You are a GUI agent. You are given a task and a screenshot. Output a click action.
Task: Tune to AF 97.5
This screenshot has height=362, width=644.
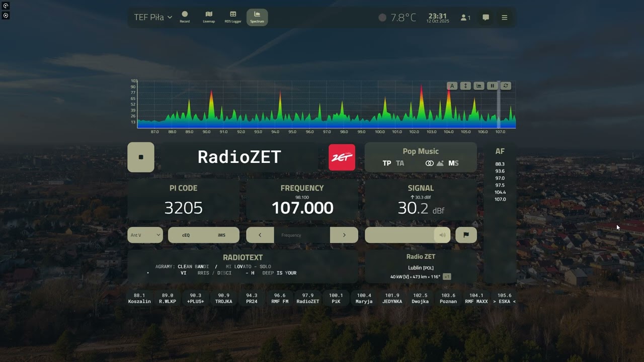(500, 185)
